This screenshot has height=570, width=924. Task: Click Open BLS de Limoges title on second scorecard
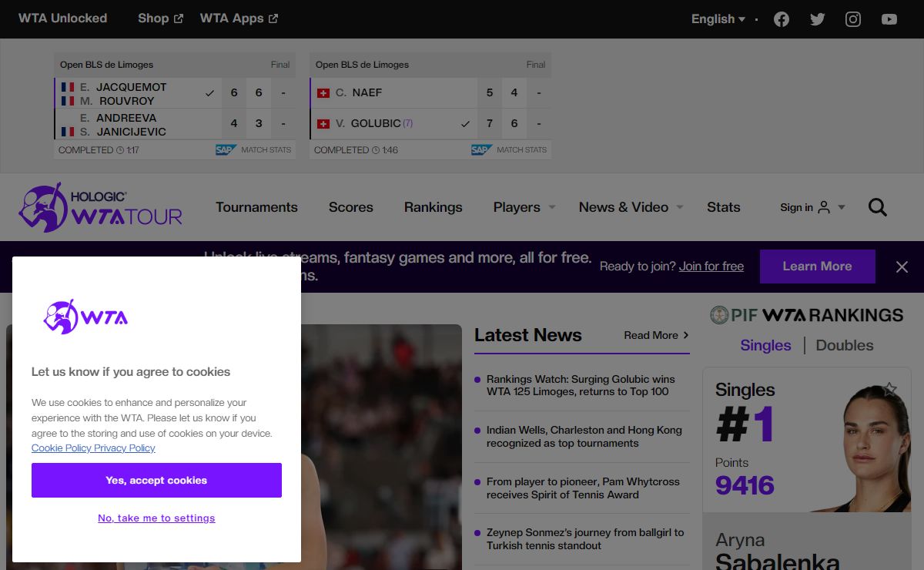pyautogui.click(x=362, y=65)
